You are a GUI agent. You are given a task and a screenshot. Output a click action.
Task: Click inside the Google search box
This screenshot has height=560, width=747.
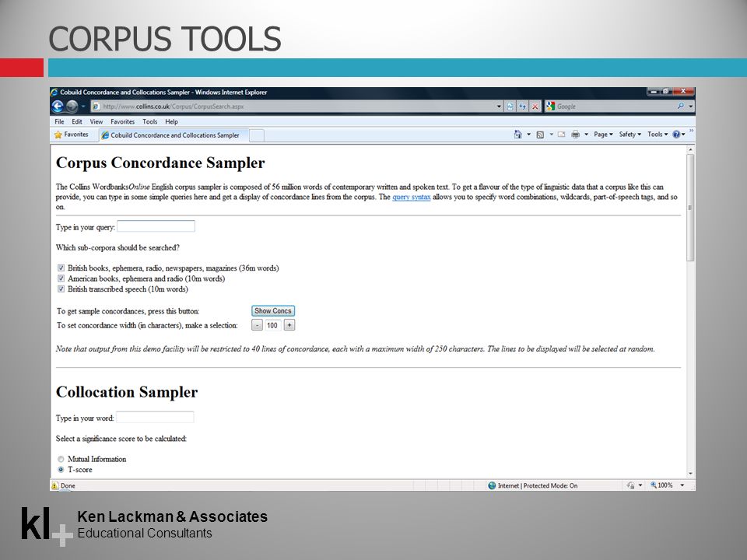pyautogui.click(x=615, y=107)
